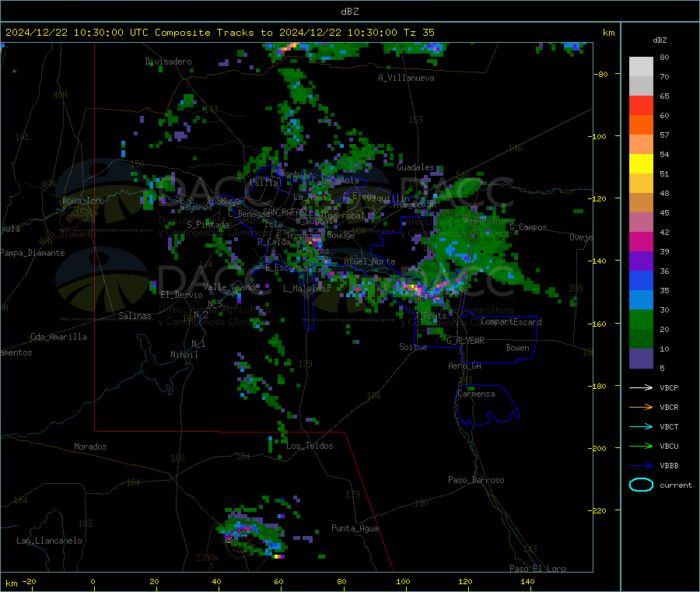
Task: Click the Paso_El_Loro map label
Action: pos(537,569)
